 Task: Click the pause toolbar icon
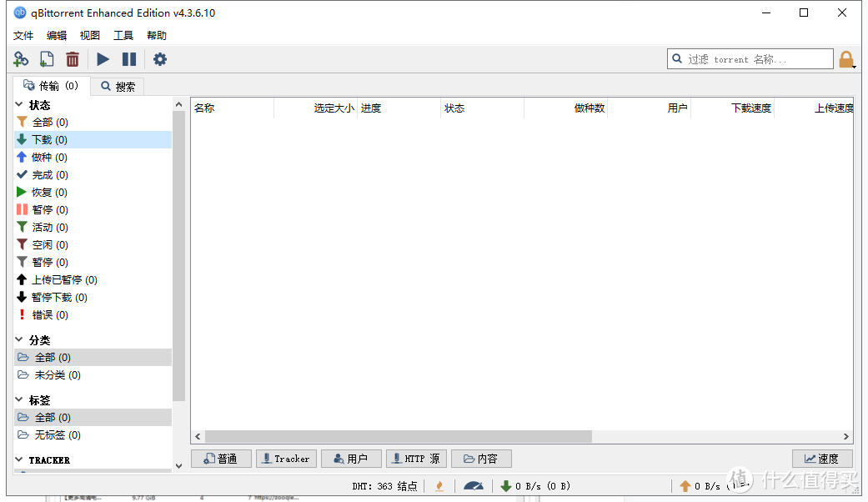(130, 59)
